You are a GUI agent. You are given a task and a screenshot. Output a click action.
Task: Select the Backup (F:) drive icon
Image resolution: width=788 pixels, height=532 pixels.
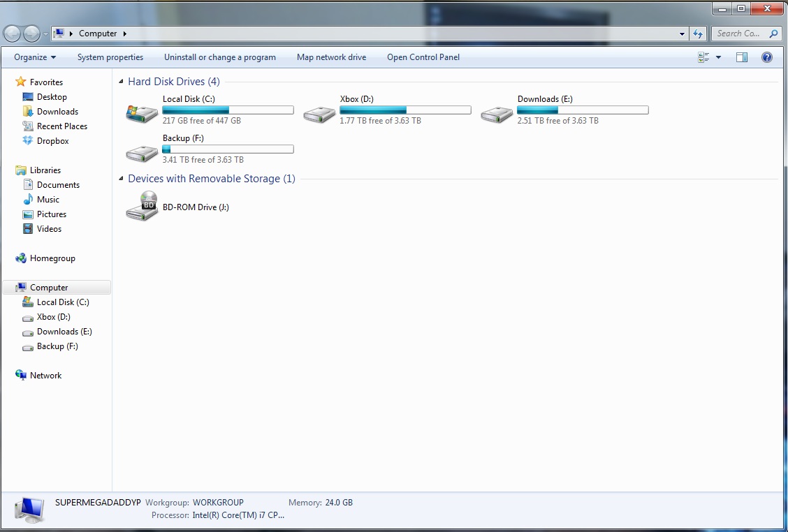[142, 153]
